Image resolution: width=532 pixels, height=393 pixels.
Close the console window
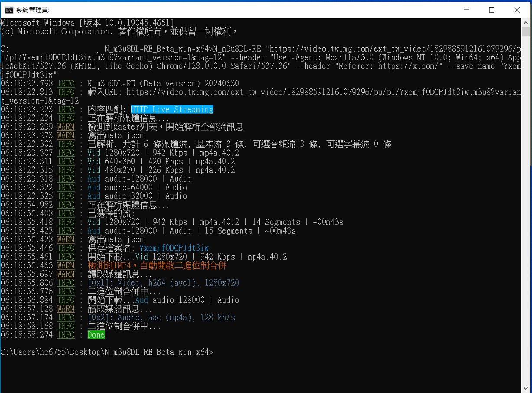pyautogui.click(x=517, y=10)
